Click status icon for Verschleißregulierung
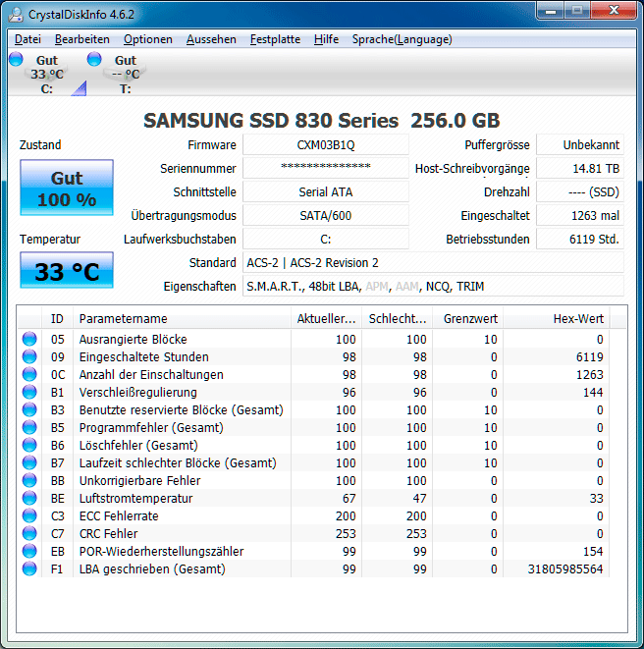 click(x=29, y=392)
